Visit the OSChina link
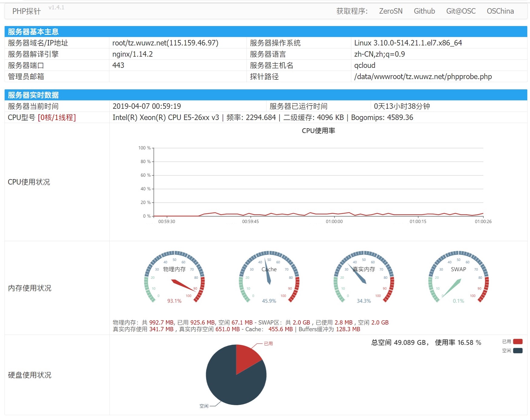This screenshot has width=530, height=420. pyautogui.click(x=500, y=11)
